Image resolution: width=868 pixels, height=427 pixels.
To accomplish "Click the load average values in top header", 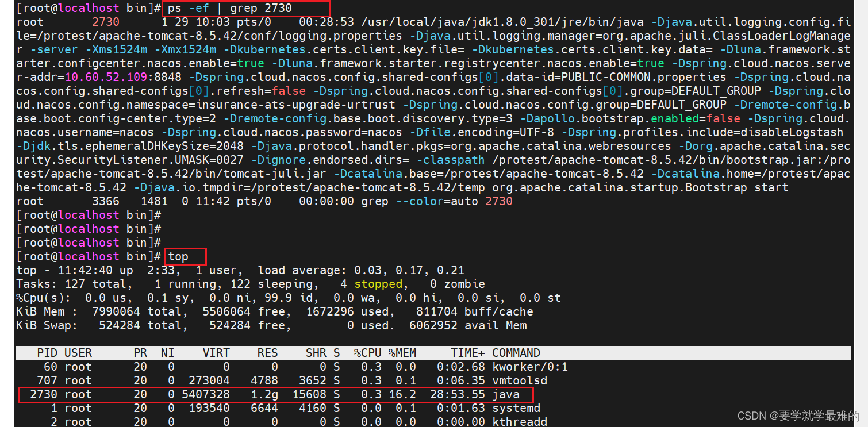I will [409, 270].
